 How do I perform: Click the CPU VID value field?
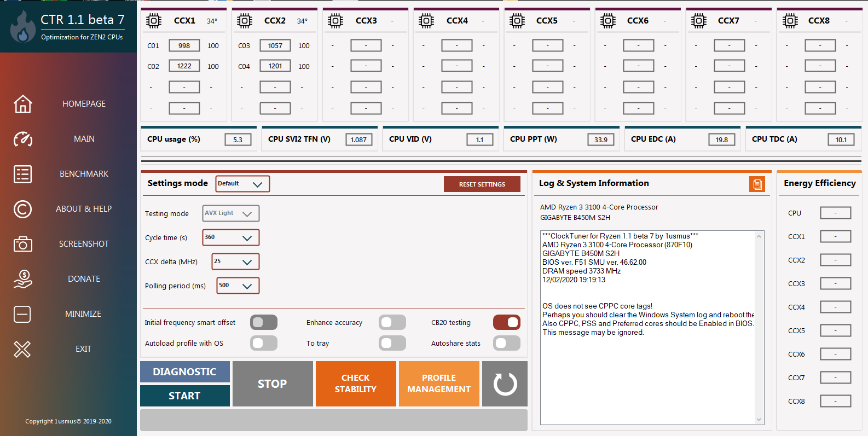click(x=480, y=139)
